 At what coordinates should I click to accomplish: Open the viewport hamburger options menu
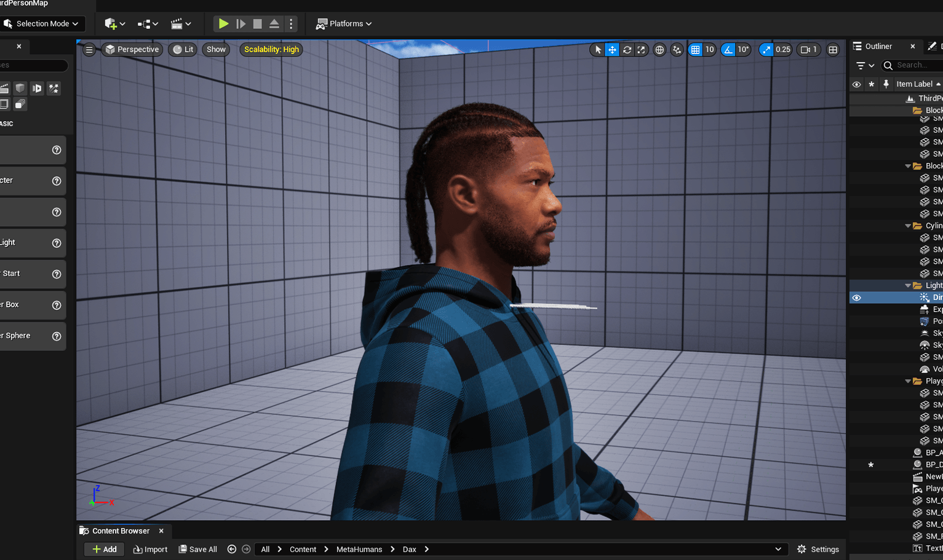tap(89, 50)
